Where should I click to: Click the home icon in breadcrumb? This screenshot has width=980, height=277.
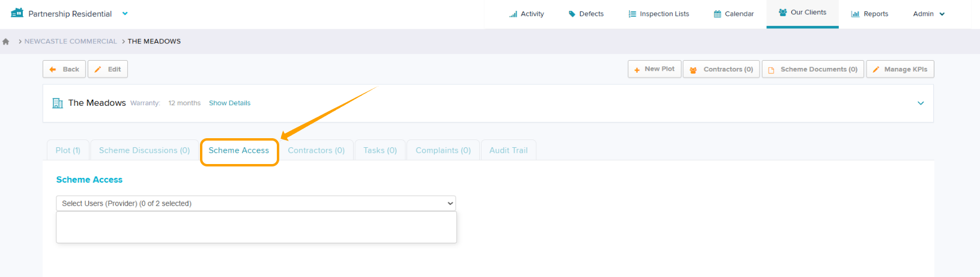coord(6,41)
